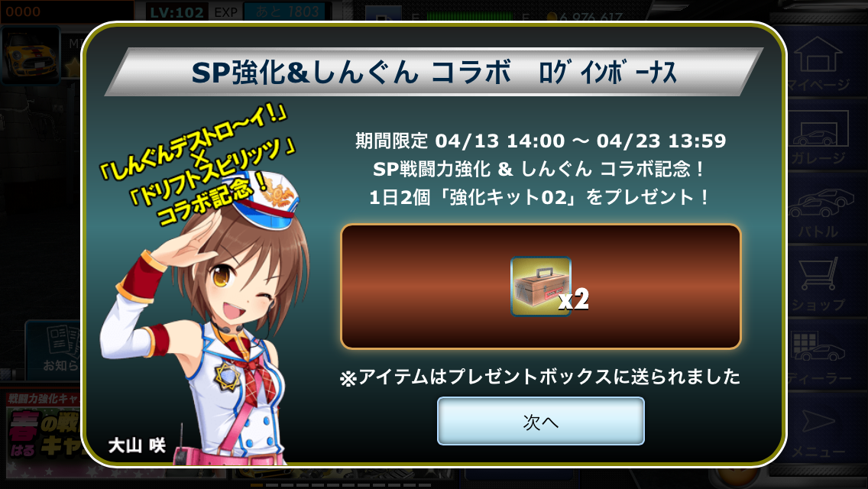
Task: Click the brown reward item panel
Action: 541,287
